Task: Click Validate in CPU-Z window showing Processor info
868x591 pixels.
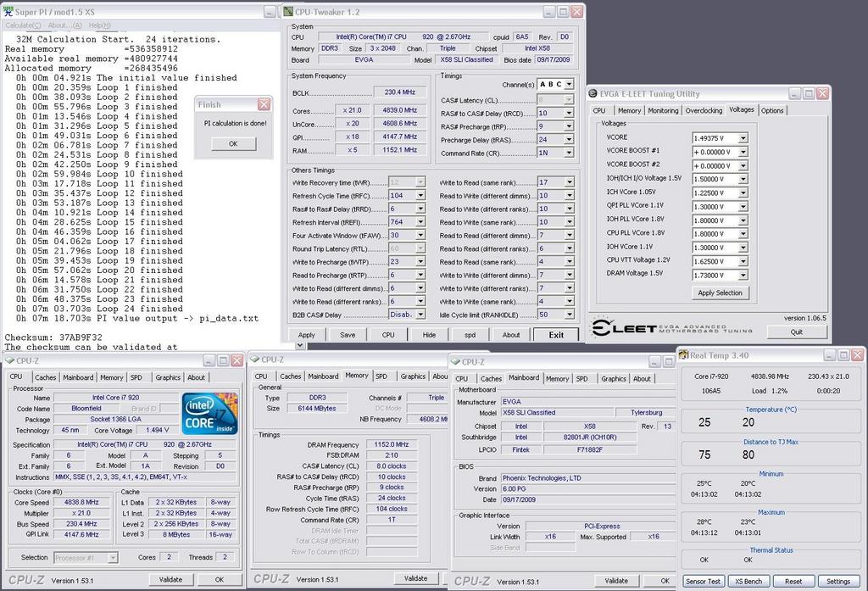Action: tap(170, 579)
